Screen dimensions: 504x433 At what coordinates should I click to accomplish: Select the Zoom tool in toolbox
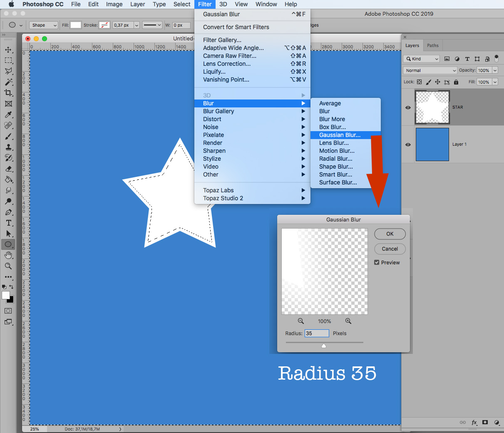pyautogui.click(x=8, y=266)
